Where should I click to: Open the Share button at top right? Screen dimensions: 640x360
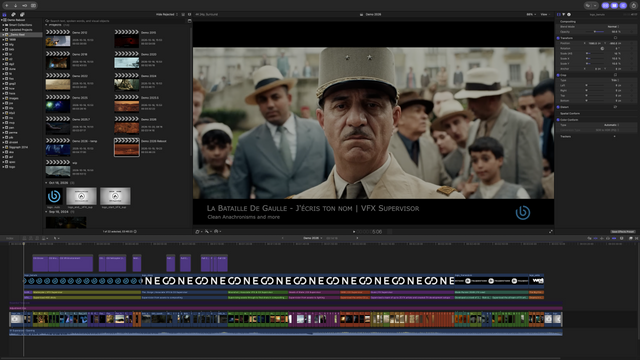(634, 5)
